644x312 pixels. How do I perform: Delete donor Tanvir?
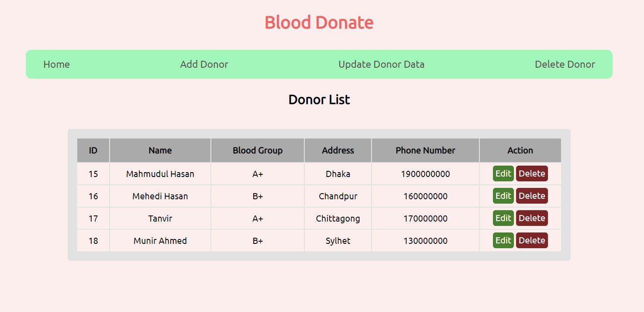(x=532, y=218)
